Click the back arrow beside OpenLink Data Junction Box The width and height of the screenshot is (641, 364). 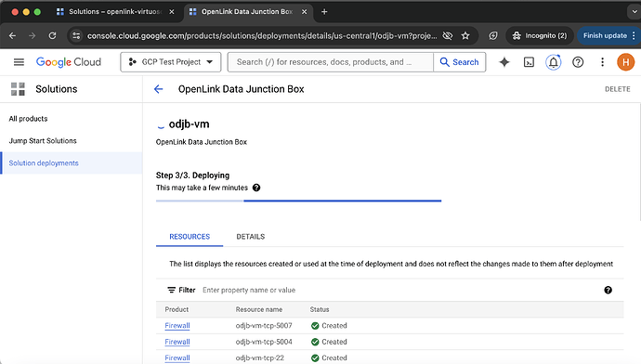[158, 89]
